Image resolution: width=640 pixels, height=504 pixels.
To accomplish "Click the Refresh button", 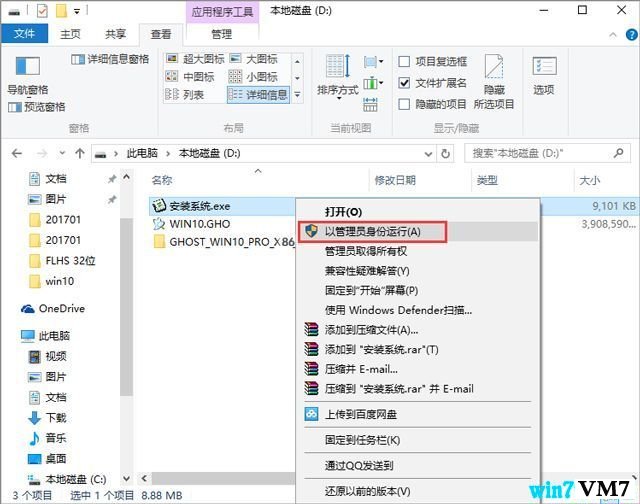I will click(x=445, y=154).
